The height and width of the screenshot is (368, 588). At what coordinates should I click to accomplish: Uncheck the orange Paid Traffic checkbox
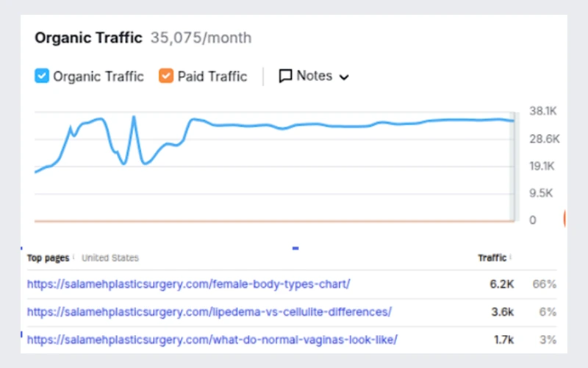[166, 76]
